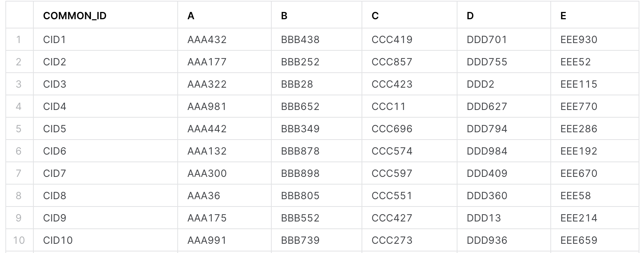
Task: Click the CID1 cell
Action: tap(54, 40)
